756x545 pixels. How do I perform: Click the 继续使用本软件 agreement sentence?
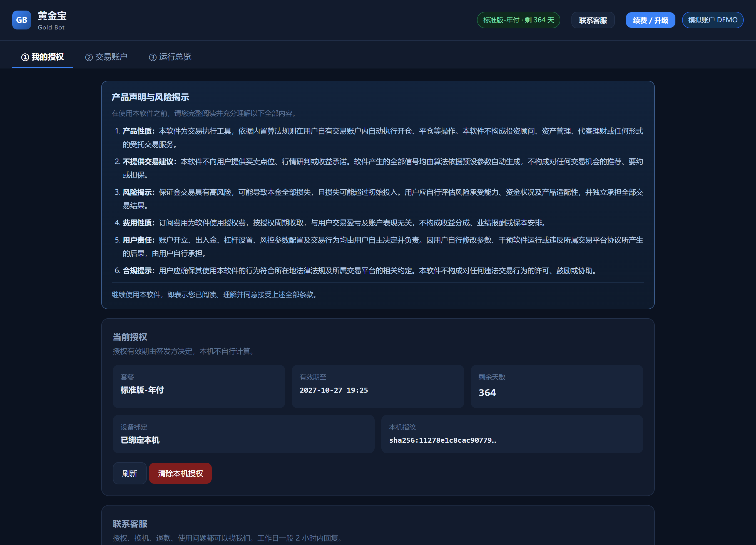coord(215,294)
